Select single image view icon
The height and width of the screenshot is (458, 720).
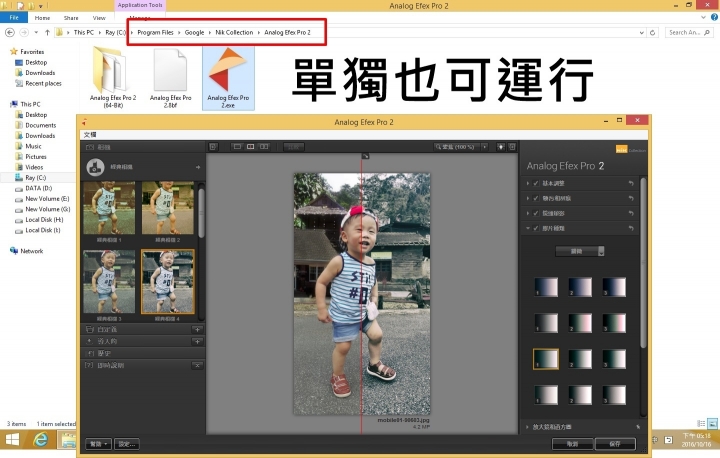[x=237, y=147]
